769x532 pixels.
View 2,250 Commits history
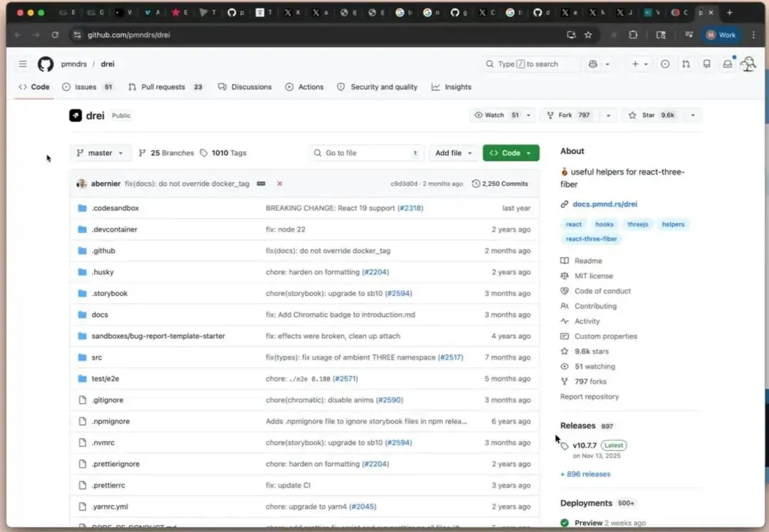click(500, 183)
